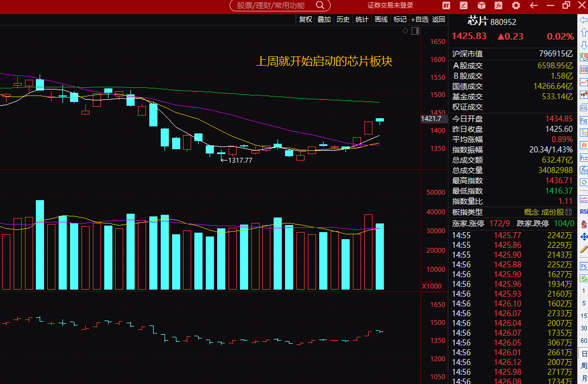Click the F10 info icon in sidebar

pos(584,120)
